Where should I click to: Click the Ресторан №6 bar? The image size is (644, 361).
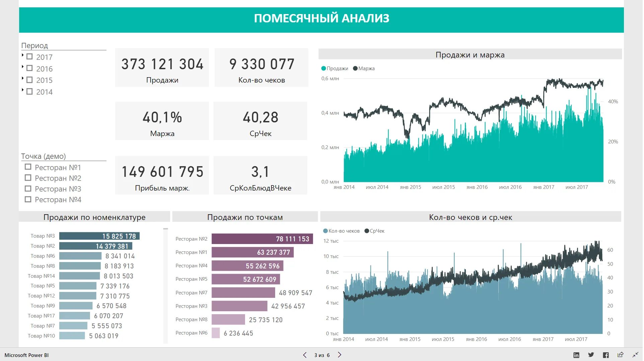(216, 334)
